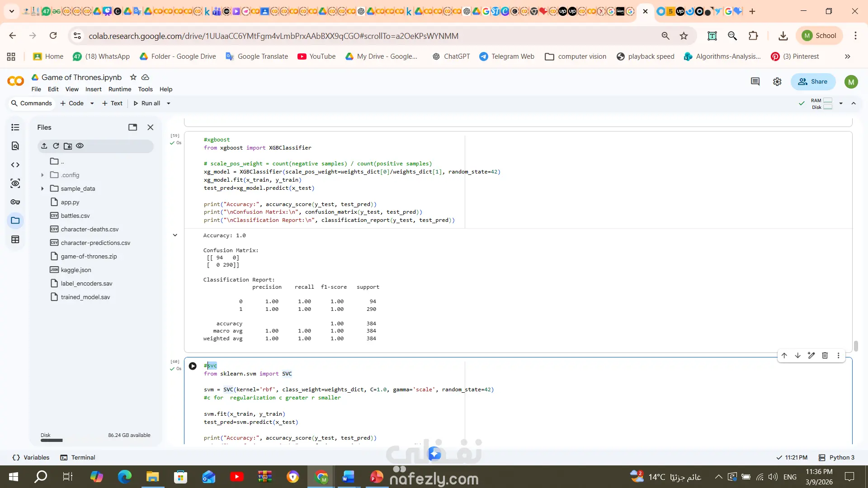868x488 pixels.
Task: Open notebook settings gear icon
Action: [x=777, y=82]
